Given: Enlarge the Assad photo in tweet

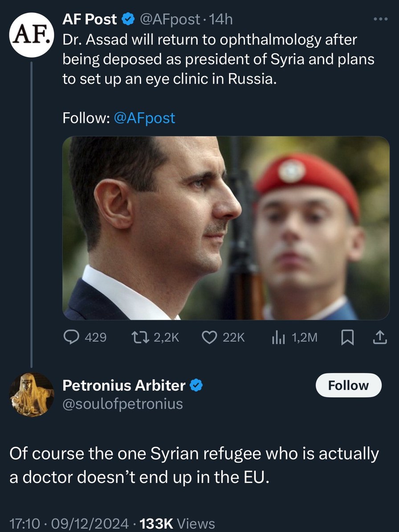Looking at the screenshot, I should tap(226, 228).
